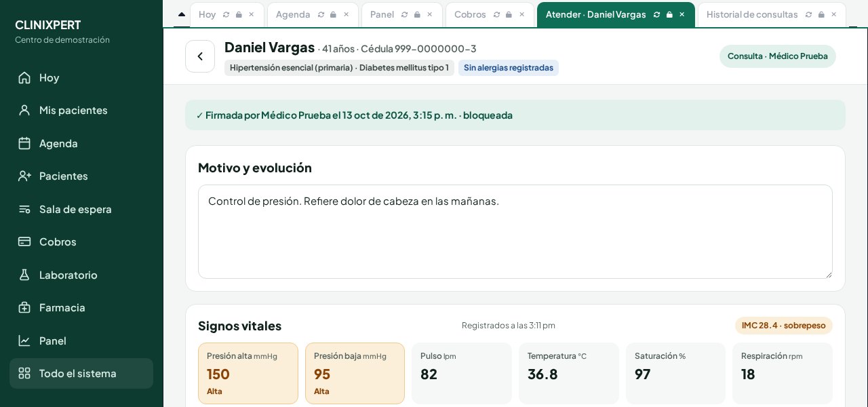Click the patient name Daniel Vargas heading
Viewport: 868px width, 407px height.
(x=270, y=47)
